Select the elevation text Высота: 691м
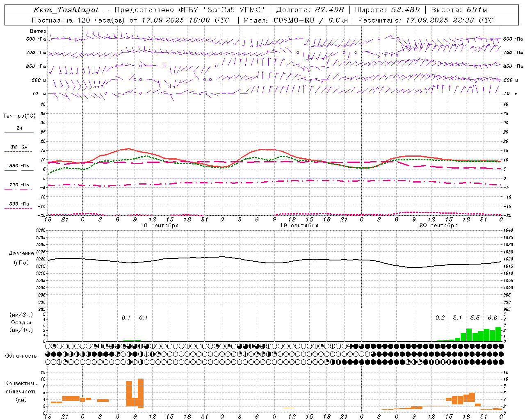 tap(459, 10)
